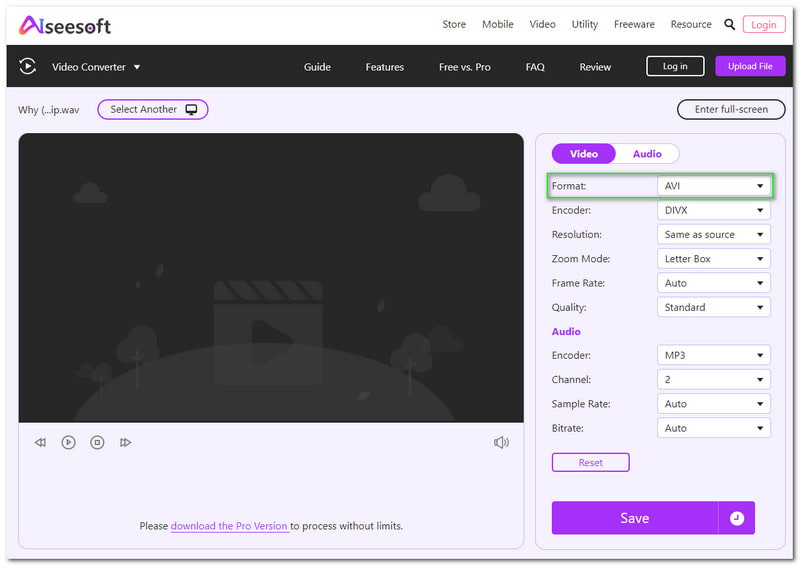
Task: Switch to the Video settings toggle
Action: tap(584, 154)
